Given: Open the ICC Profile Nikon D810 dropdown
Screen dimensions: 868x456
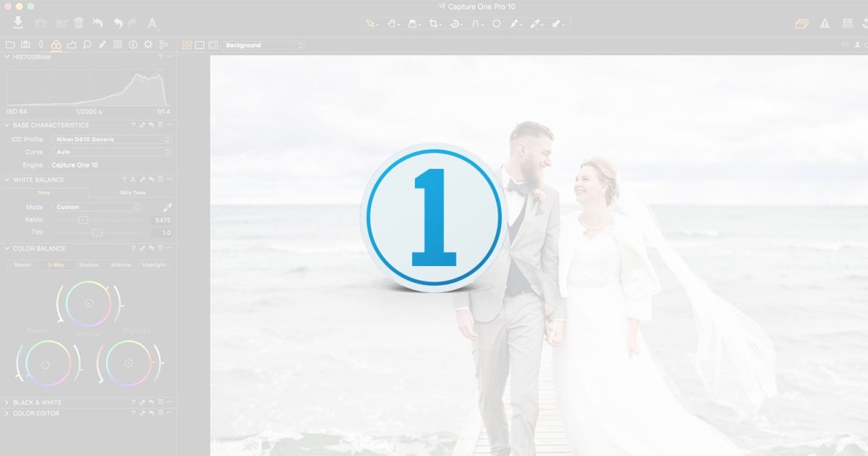Looking at the screenshot, I should point(112,139).
